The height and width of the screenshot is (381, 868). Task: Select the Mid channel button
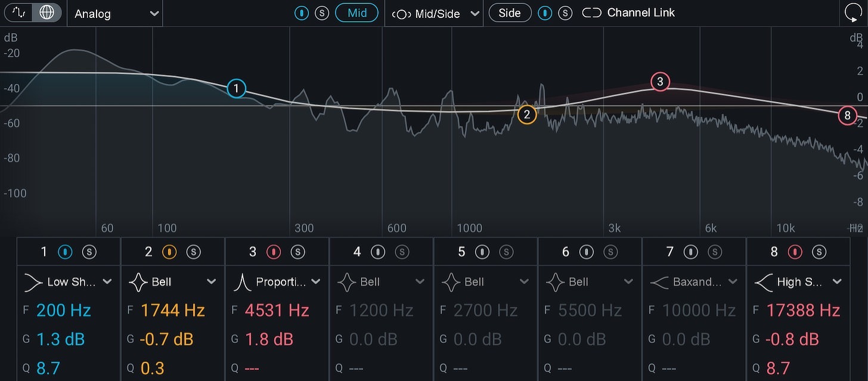tap(356, 13)
